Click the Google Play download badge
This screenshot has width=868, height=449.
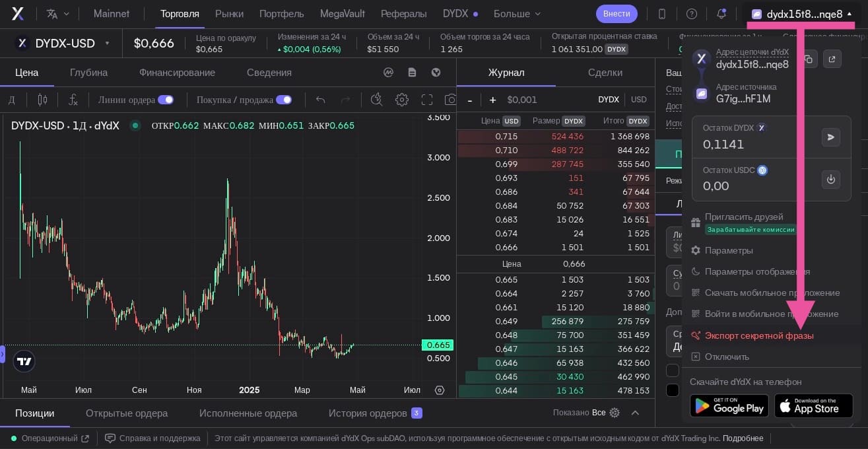[729, 406]
